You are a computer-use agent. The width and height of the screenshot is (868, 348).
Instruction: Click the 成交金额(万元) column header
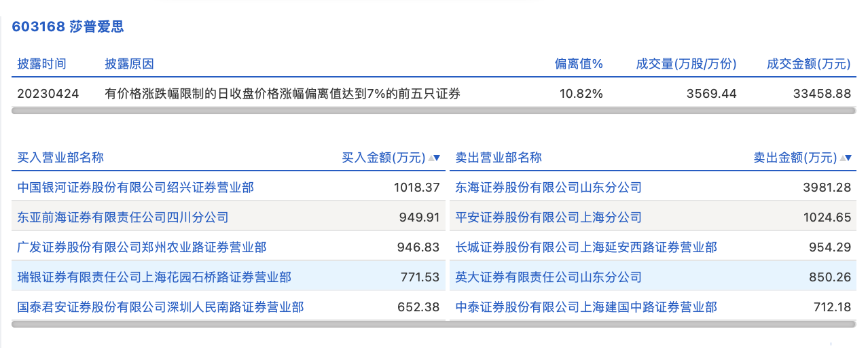click(808, 64)
